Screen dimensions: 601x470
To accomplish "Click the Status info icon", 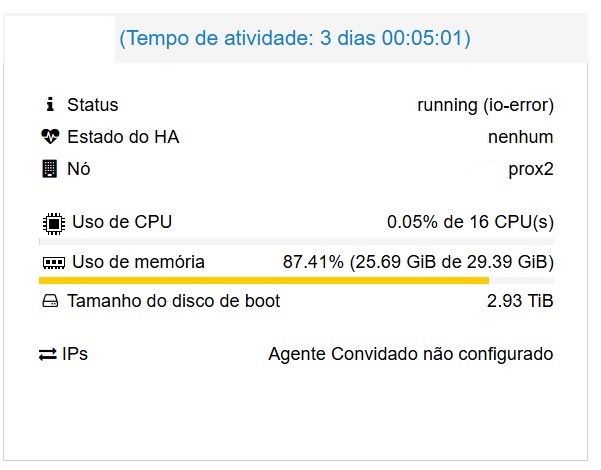I will point(50,105).
